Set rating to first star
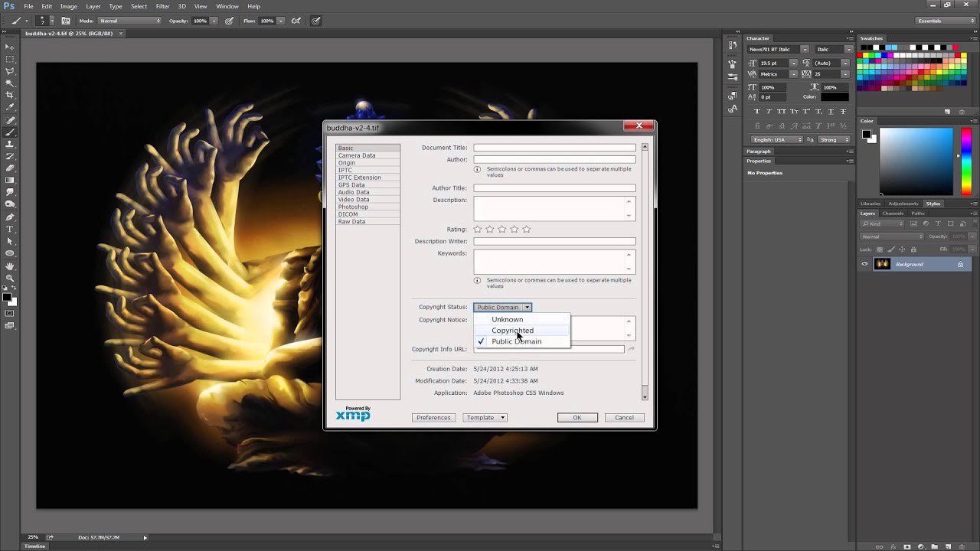Viewport: 980px width, 551px height. pyautogui.click(x=478, y=229)
